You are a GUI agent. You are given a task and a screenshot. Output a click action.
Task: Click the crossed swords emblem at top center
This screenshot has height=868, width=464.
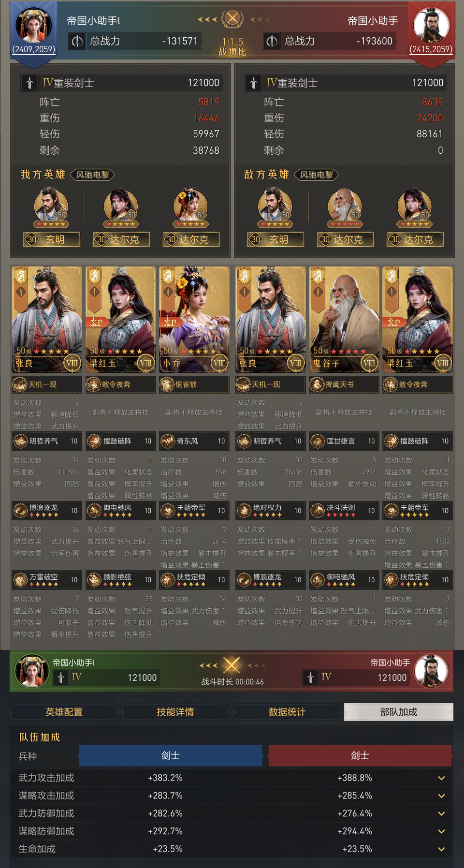232,19
